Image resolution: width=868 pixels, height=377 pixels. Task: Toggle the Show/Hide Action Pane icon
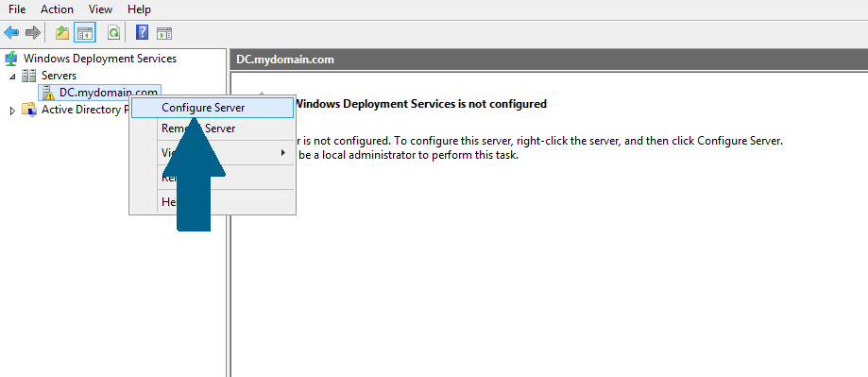point(163,33)
